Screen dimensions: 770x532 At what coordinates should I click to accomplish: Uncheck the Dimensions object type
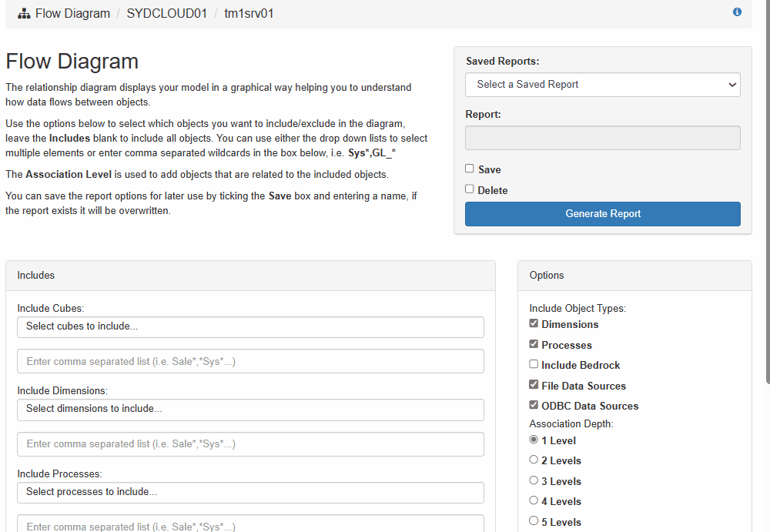point(534,324)
